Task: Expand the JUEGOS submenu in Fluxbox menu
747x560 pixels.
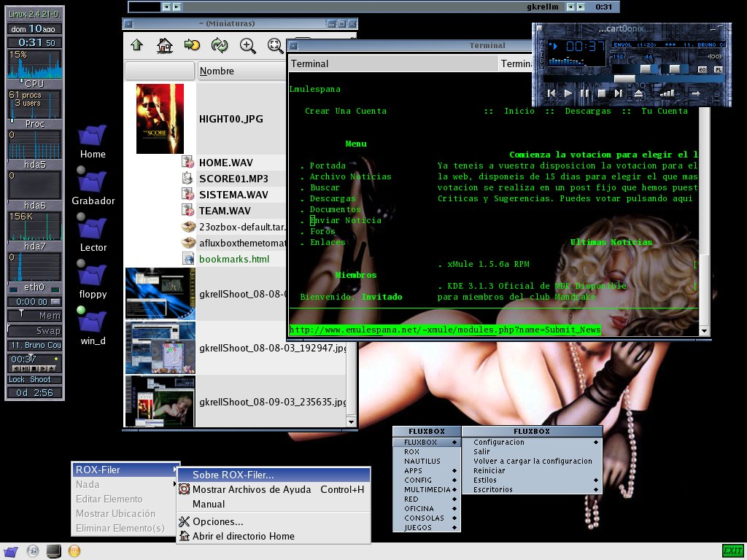Action: point(426,528)
